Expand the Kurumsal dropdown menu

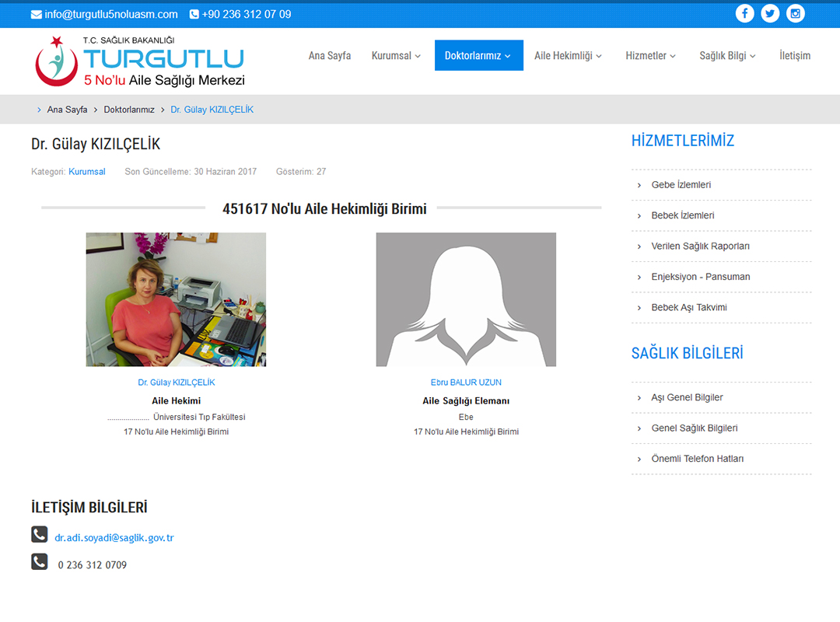(396, 55)
